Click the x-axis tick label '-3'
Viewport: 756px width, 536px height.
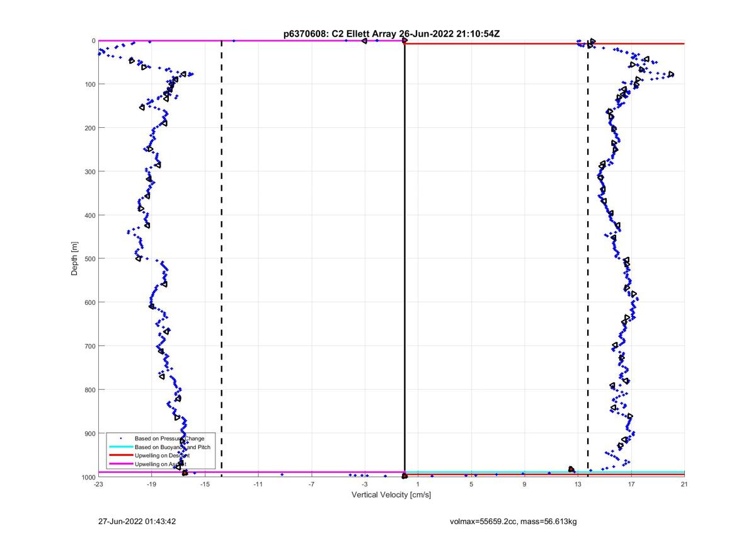[364, 484]
